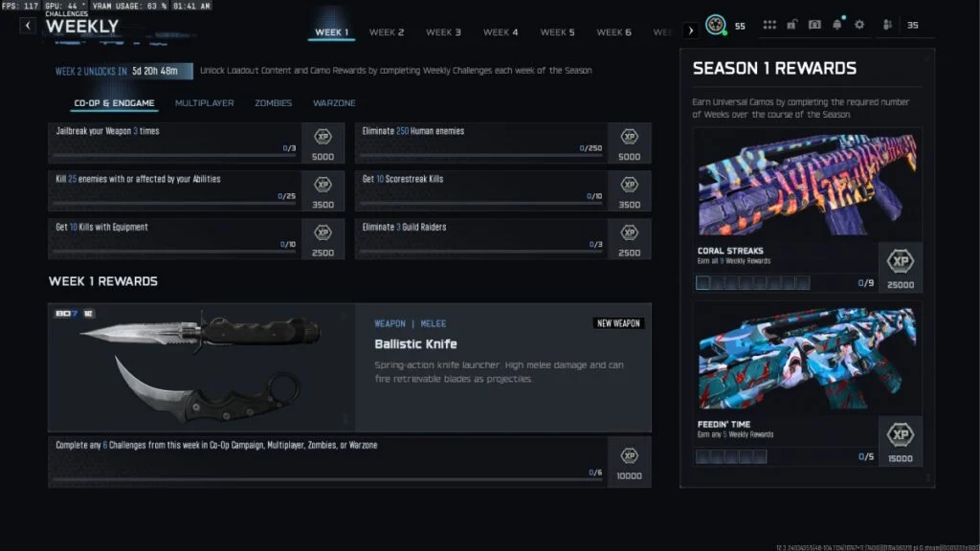Select the Warzone challenges category

click(334, 103)
